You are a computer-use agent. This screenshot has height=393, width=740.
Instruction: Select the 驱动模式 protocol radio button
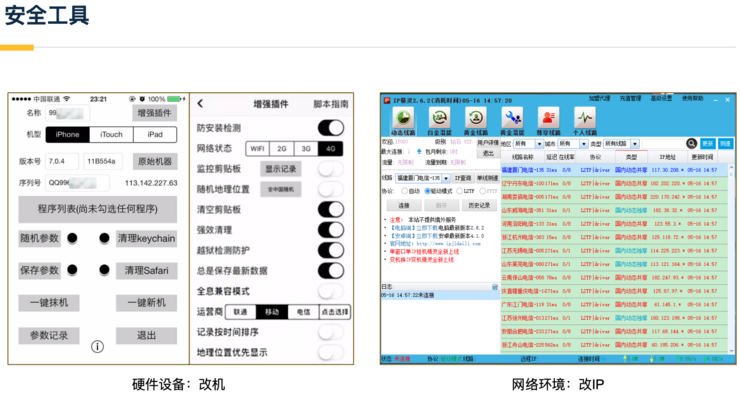tap(428, 191)
